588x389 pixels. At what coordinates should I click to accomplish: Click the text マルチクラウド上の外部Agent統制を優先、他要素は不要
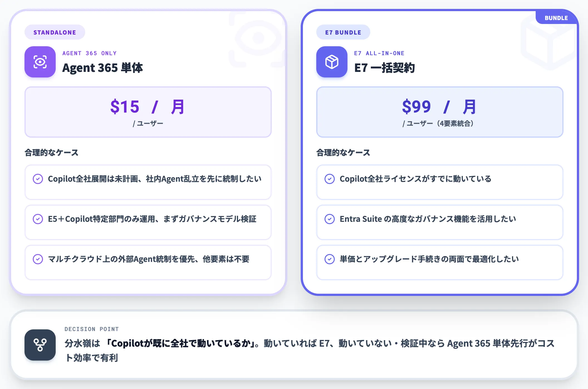coord(149,259)
